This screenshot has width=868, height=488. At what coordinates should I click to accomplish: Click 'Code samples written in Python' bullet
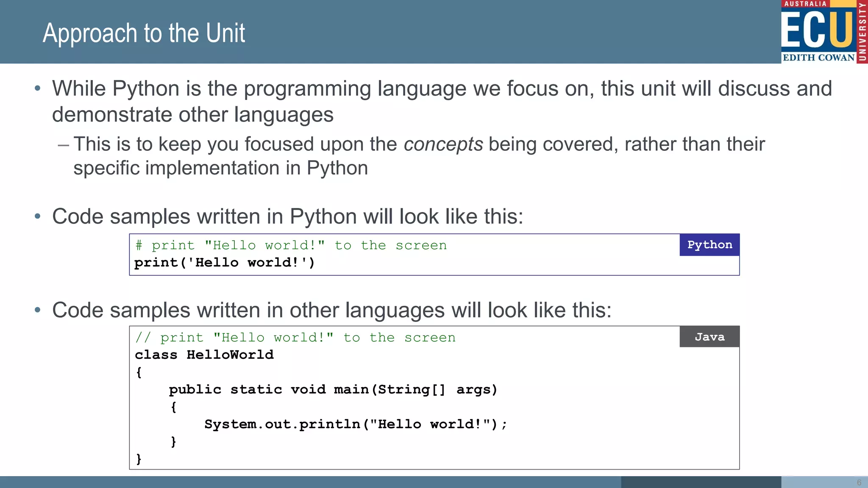coord(287,216)
